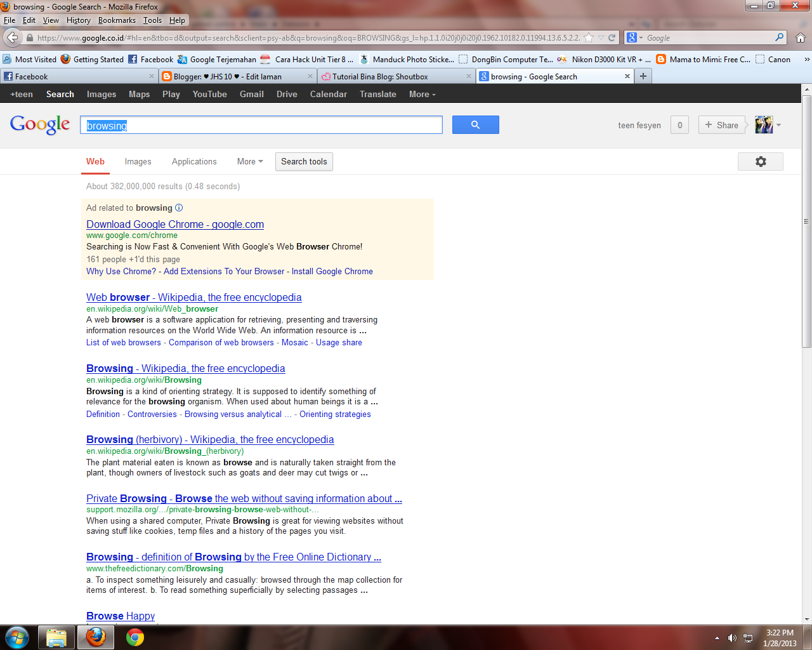Image resolution: width=812 pixels, height=650 pixels.
Task: Open the File menu
Action: 10,20
